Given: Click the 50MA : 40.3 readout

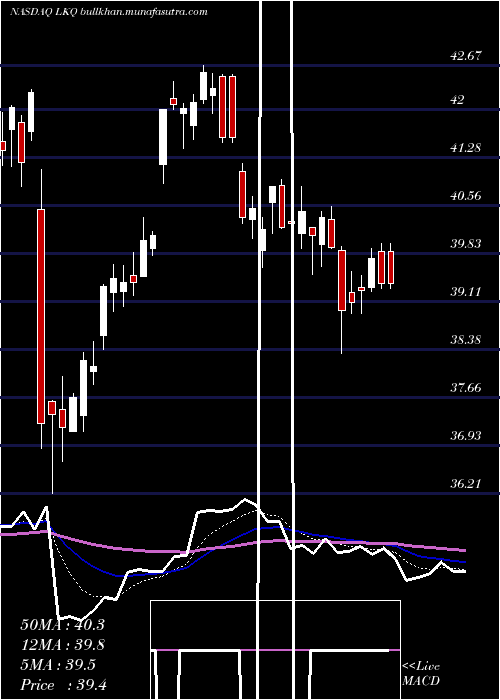Looking at the screenshot, I should 62,625.
